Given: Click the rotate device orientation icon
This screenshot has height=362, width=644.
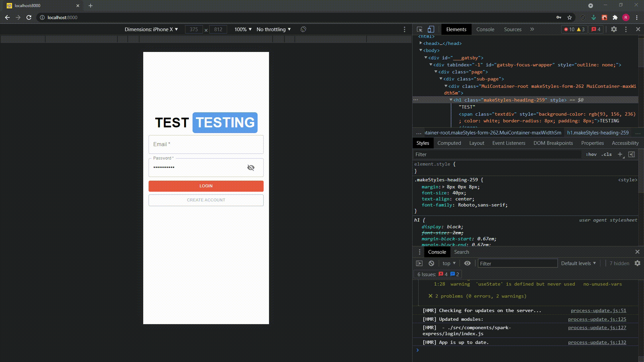Looking at the screenshot, I should 303,29.
